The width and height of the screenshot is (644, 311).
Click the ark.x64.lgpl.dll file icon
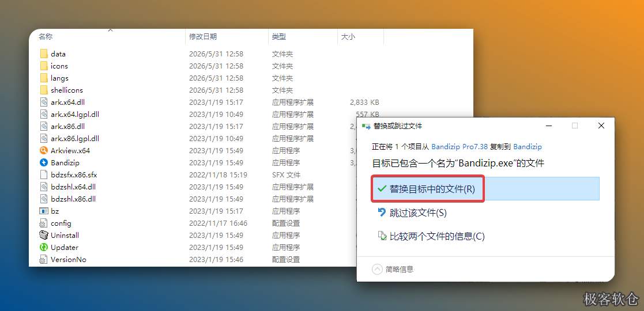coord(44,114)
